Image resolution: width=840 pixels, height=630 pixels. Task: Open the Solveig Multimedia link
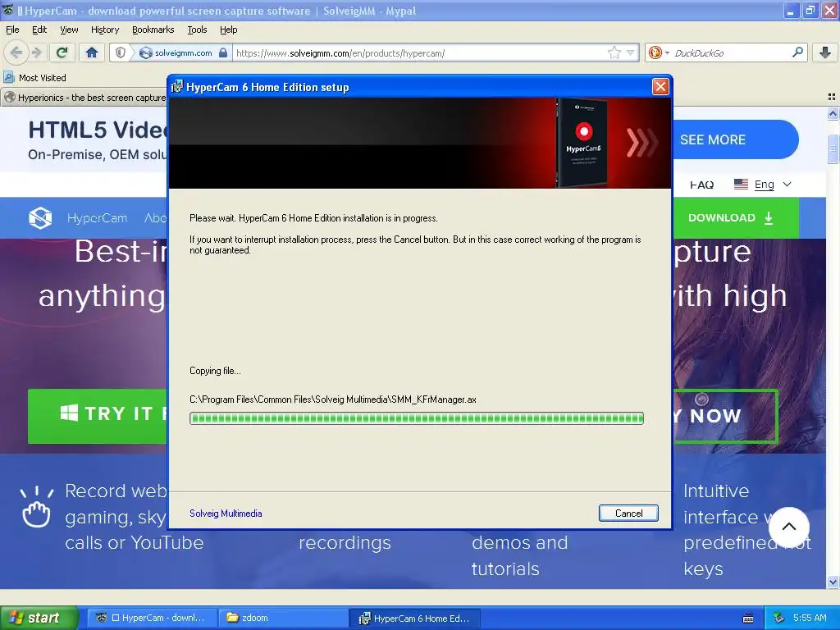coord(226,514)
